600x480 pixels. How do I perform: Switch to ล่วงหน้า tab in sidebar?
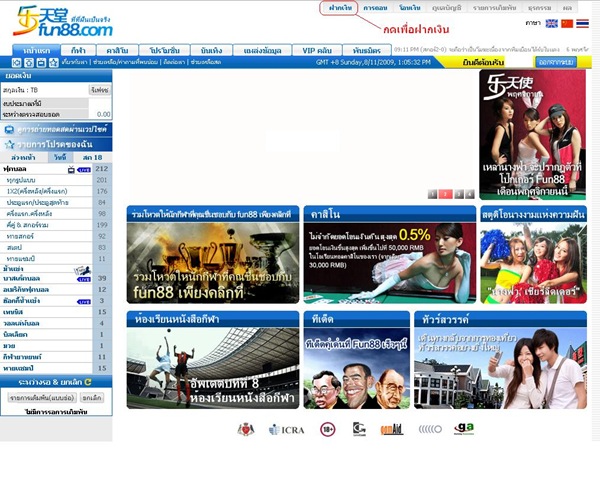pos(23,157)
